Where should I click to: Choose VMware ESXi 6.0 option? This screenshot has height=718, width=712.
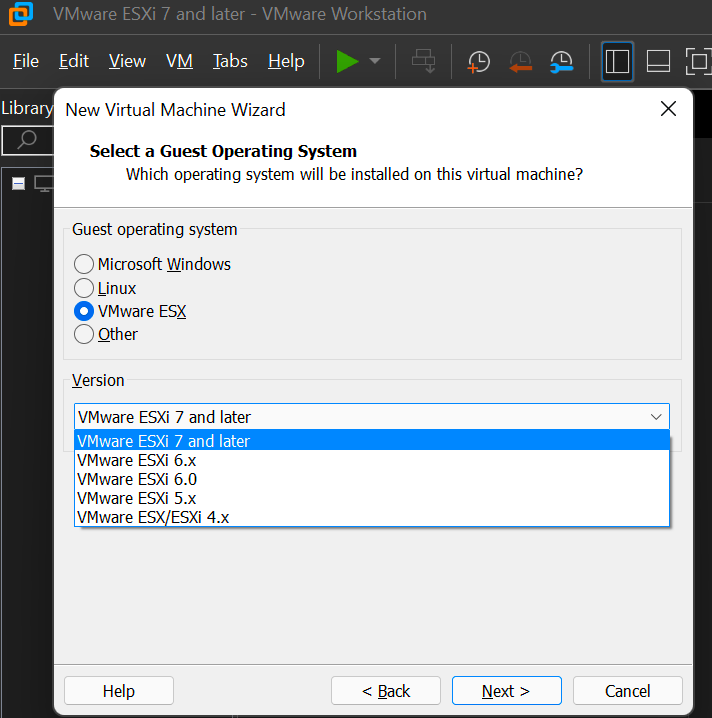click(372, 479)
